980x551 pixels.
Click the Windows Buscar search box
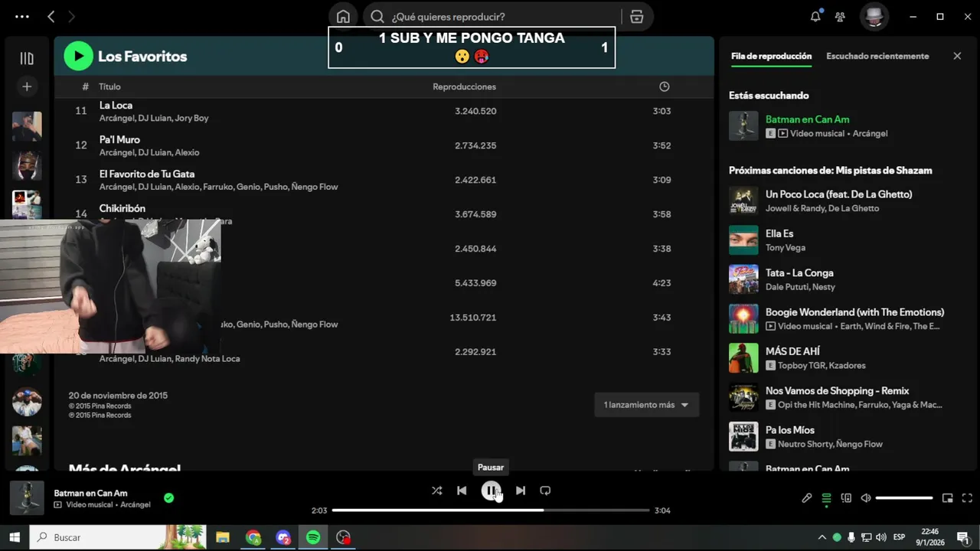pos(119,537)
